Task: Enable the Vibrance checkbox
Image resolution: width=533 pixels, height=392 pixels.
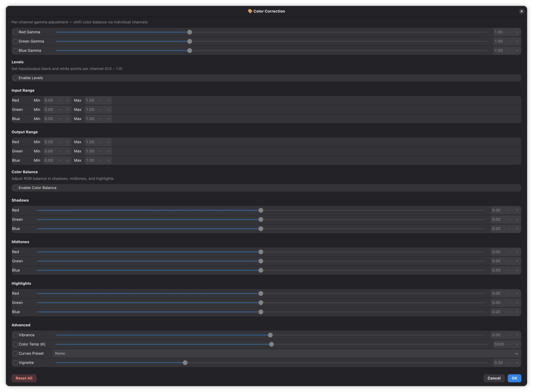Action: [15, 335]
